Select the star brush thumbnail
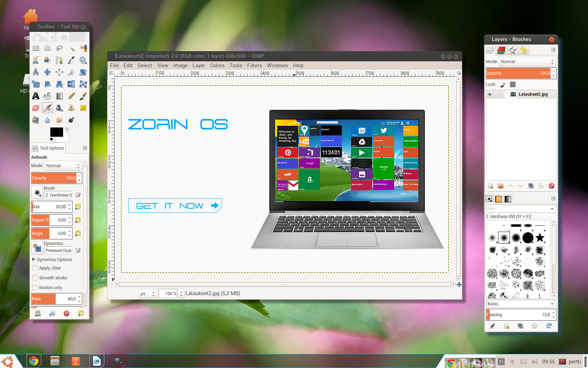This screenshot has width=588, height=368. (540, 238)
